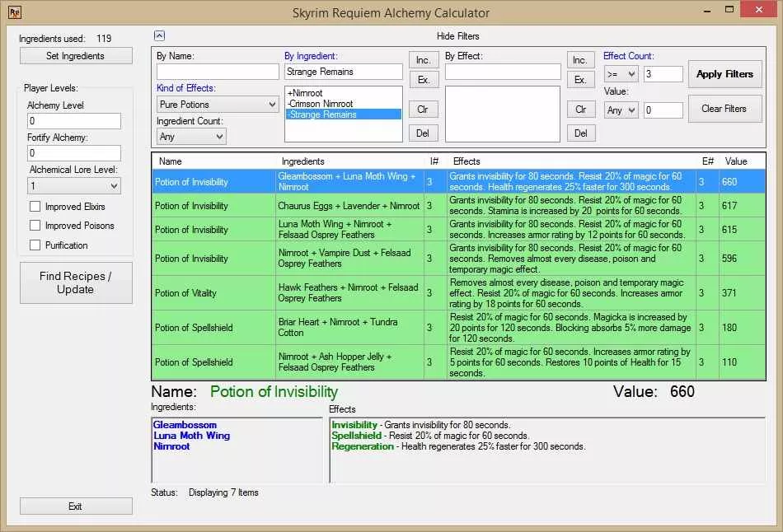Click the Fortify Alchemy input field
783x532 pixels.
click(74, 152)
